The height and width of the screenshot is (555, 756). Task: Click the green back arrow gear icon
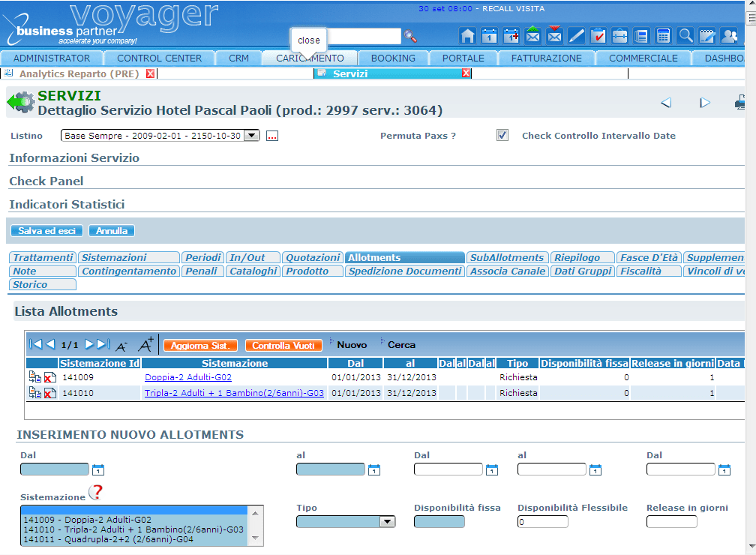coord(21,102)
